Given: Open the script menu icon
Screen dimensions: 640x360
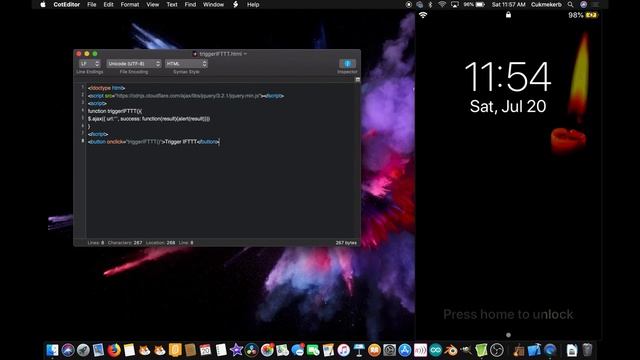Looking at the screenshot, I should click(236, 4).
